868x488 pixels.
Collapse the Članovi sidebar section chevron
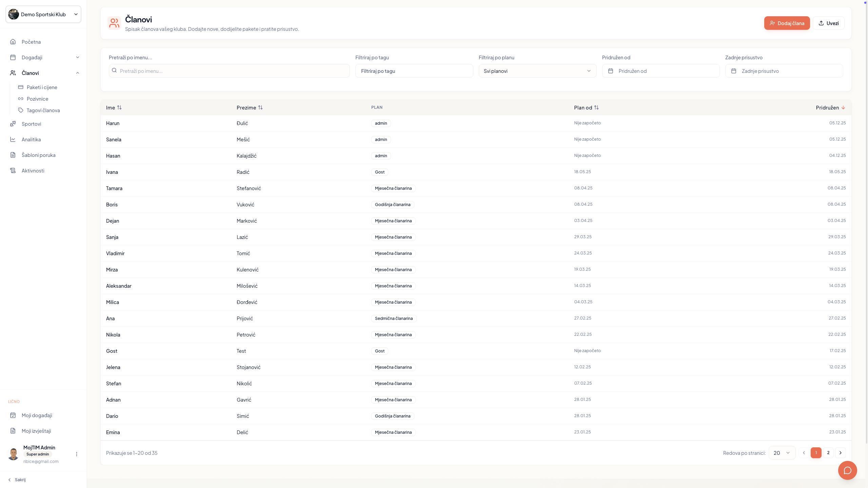[x=78, y=73]
